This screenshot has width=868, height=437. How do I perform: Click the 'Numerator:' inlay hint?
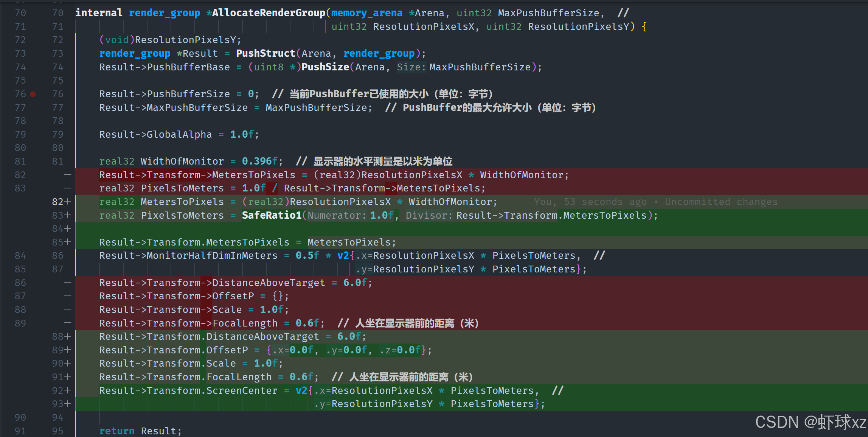tap(337, 216)
